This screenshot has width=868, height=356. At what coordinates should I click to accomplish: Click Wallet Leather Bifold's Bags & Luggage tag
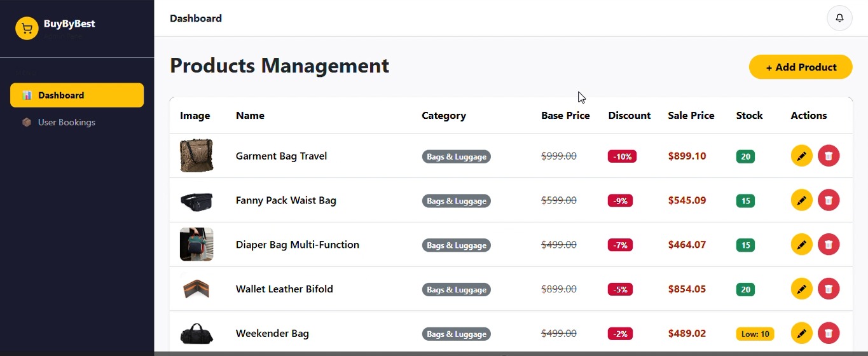(x=457, y=289)
